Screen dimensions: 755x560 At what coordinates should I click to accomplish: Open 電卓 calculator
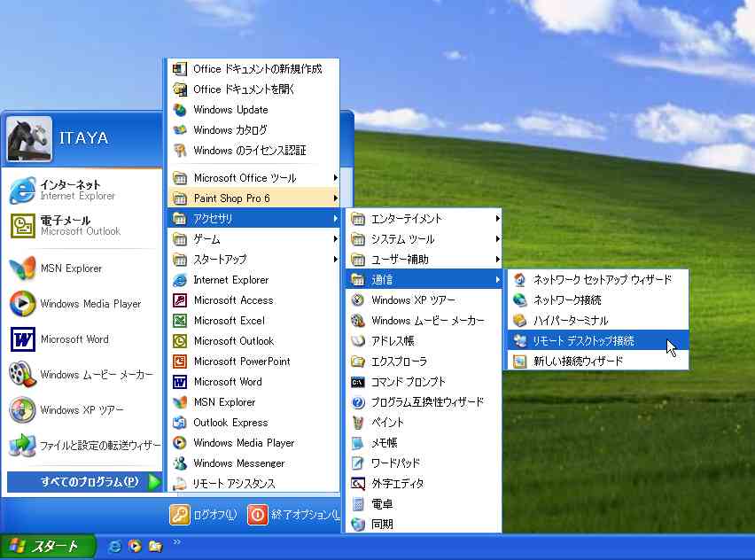coord(424,504)
